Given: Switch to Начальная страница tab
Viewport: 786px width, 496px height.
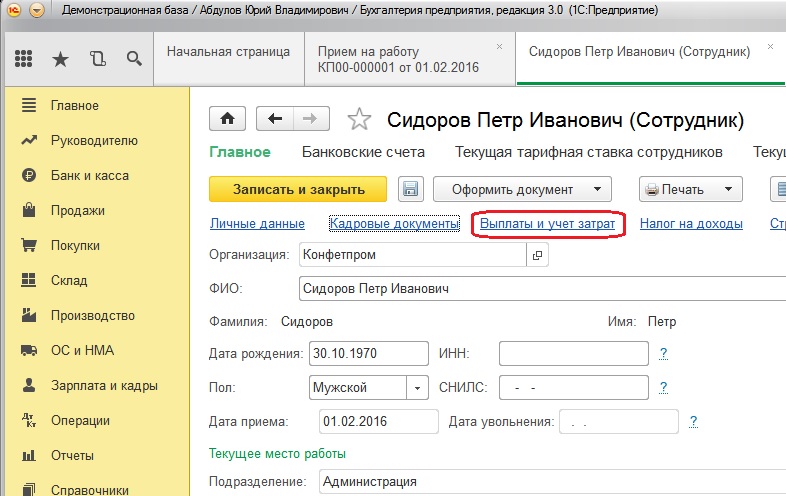Looking at the screenshot, I should [228, 51].
